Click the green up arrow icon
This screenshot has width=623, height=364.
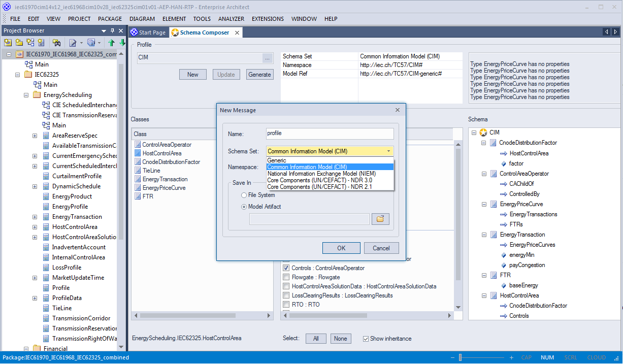click(112, 43)
